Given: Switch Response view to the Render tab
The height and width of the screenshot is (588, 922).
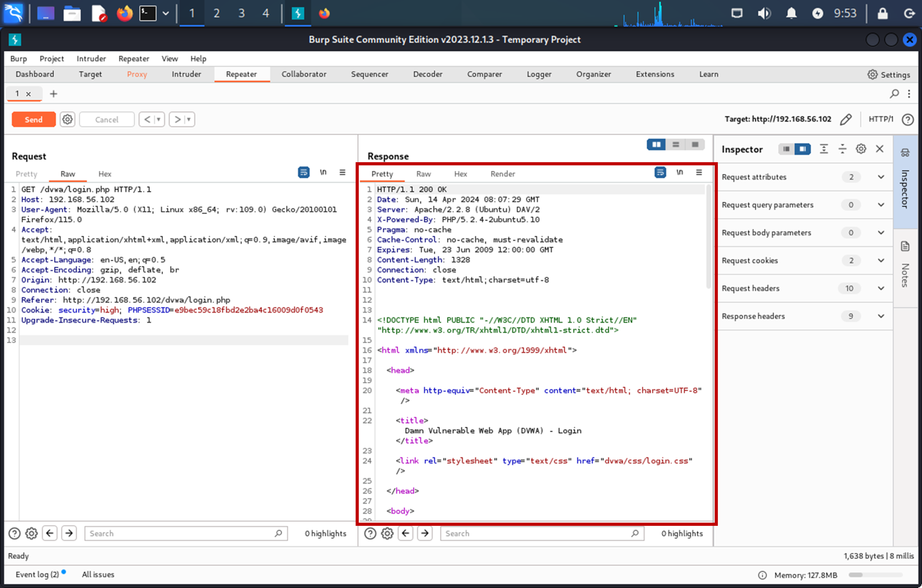Looking at the screenshot, I should (502, 174).
